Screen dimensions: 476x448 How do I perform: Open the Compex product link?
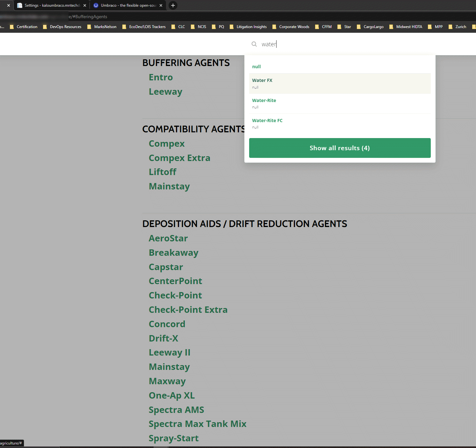[167, 144]
